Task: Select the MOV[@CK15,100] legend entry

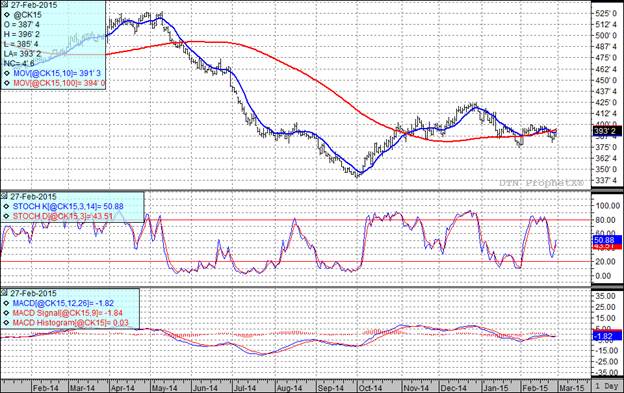Action: 59,83
